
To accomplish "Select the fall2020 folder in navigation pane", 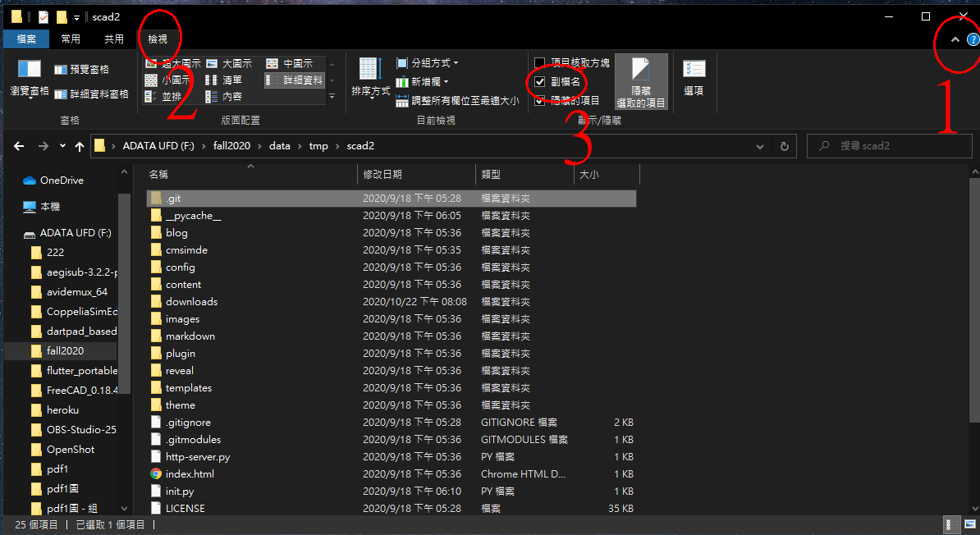I will pyautogui.click(x=65, y=350).
